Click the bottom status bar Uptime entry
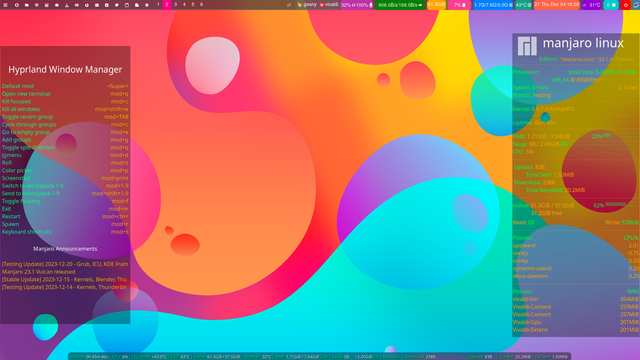The width and height of the screenshot is (640, 360). pos(89,357)
